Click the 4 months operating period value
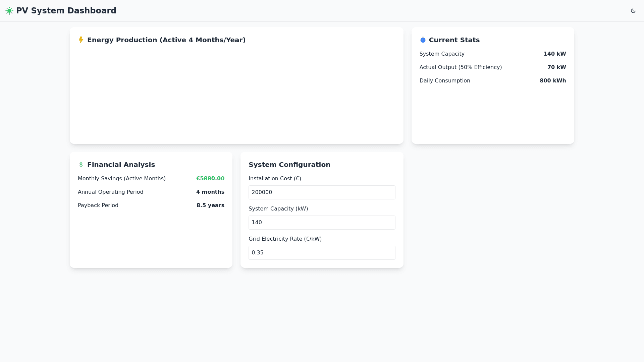This screenshot has width=644, height=362. 210,192
